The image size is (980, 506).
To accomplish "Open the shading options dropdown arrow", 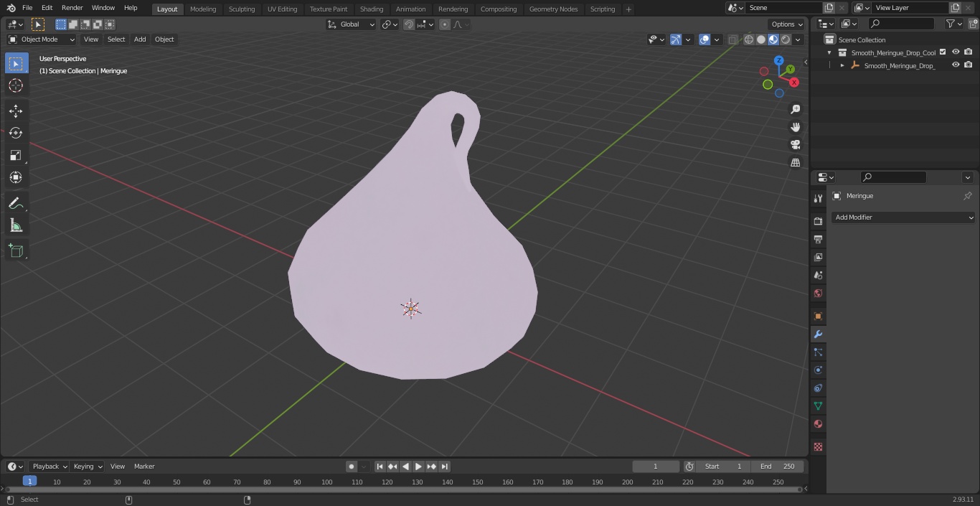I will 798,39.
